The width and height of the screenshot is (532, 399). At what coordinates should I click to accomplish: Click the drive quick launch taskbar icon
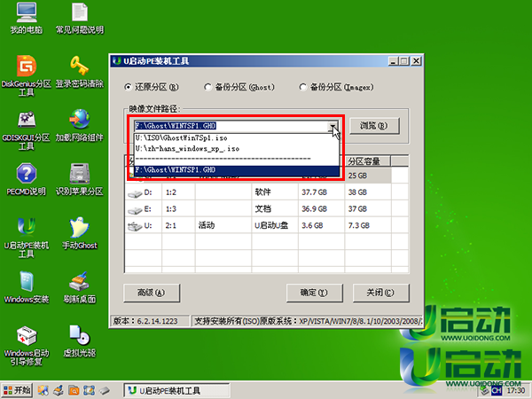coord(105,390)
